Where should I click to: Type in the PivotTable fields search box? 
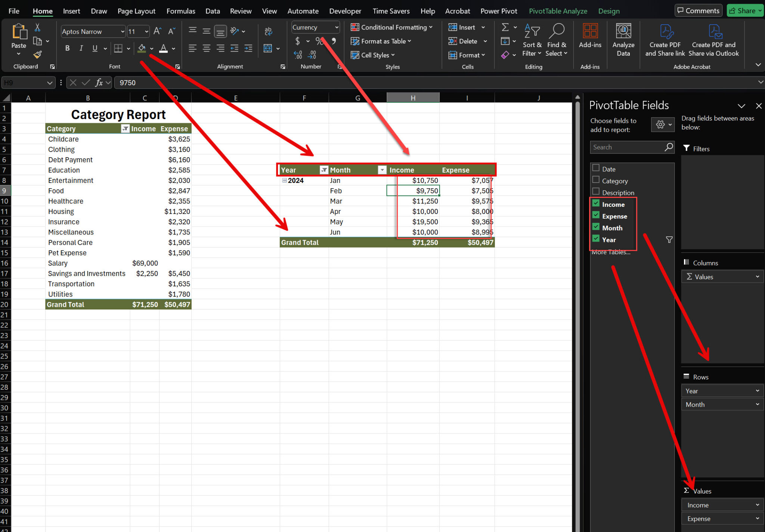[628, 147]
